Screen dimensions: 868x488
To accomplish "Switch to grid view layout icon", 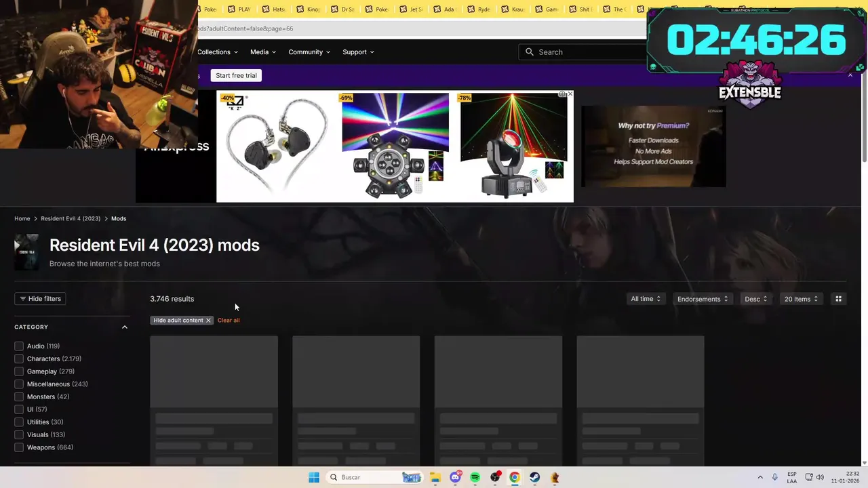I will click(x=838, y=299).
